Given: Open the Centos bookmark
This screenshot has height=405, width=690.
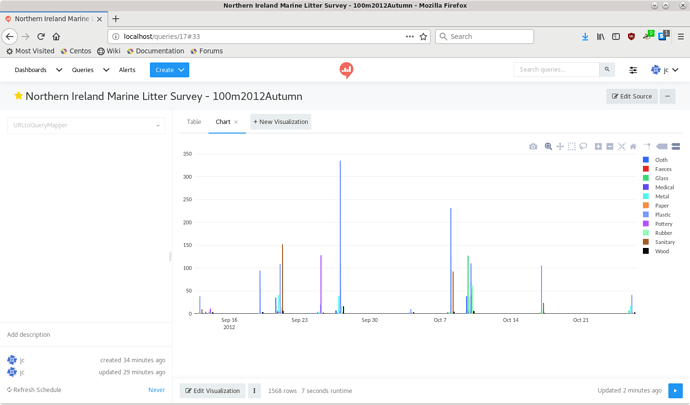Looking at the screenshot, I should coord(76,51).
